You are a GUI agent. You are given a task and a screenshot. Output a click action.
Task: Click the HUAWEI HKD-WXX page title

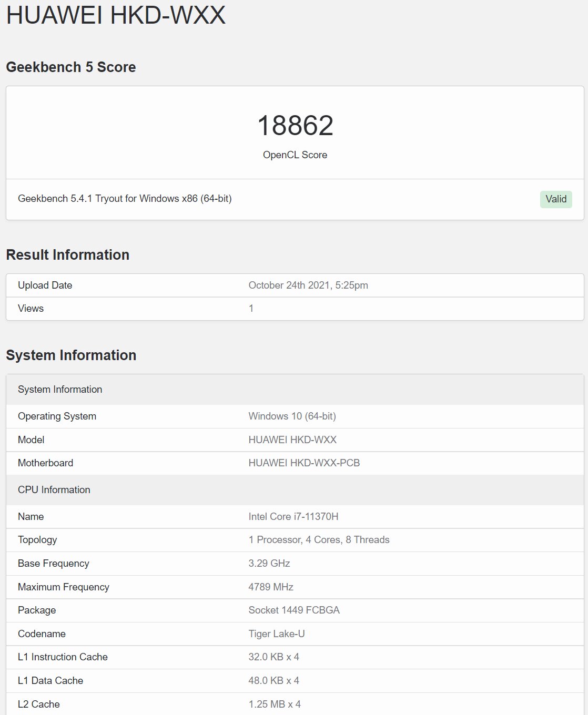click(116, 14)
